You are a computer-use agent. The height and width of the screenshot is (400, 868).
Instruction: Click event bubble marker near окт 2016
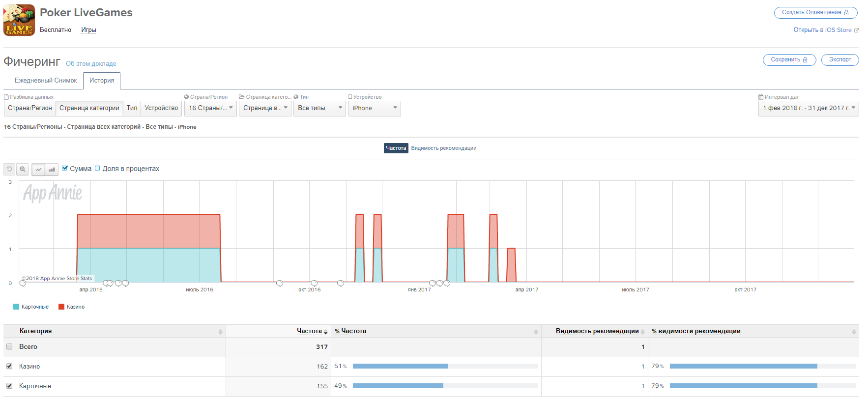314,283
